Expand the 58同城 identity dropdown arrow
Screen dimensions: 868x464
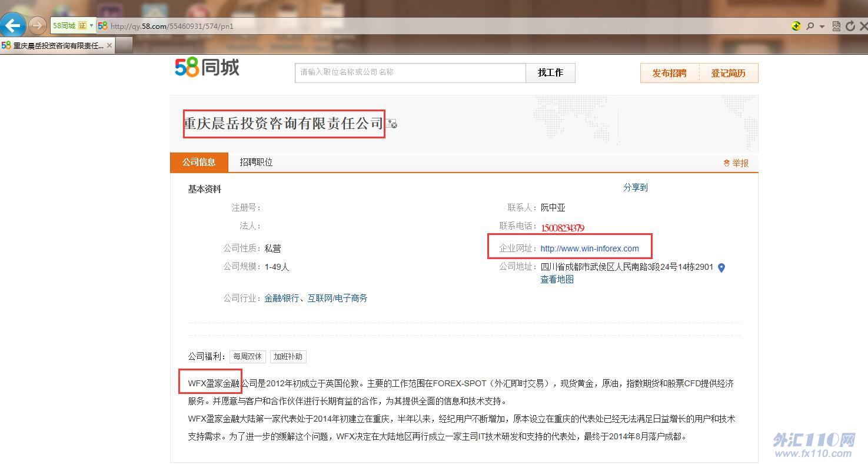[92, 26]
